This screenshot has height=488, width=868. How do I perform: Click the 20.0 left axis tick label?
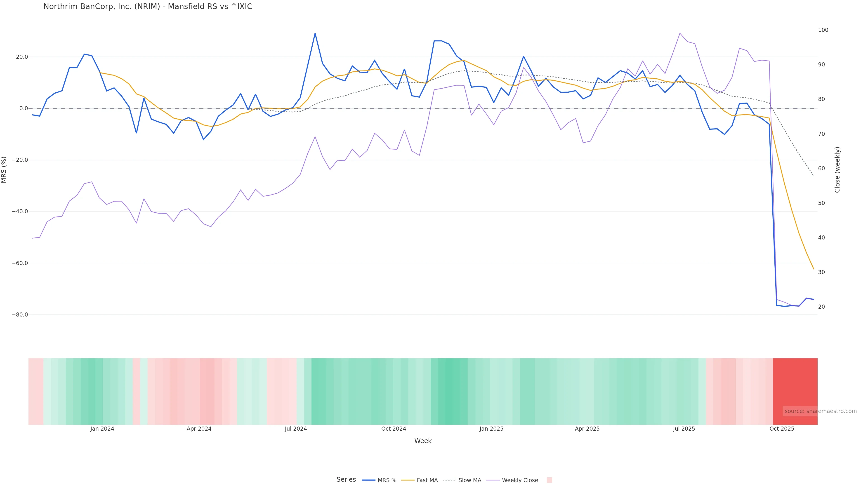pos(22,57)
